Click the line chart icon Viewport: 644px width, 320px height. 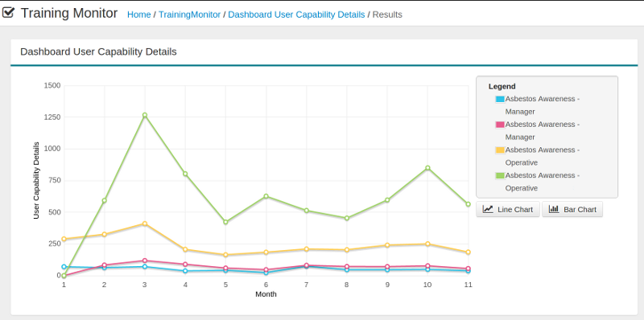488,209
